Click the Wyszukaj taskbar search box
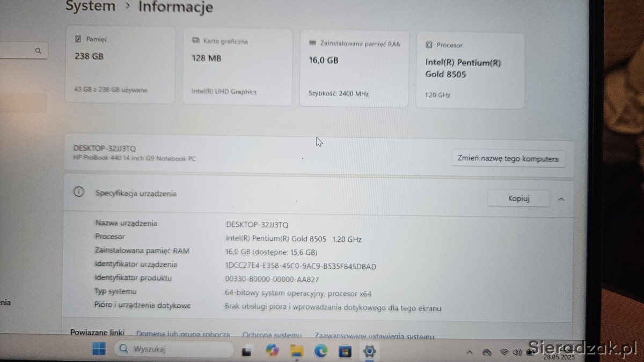 pos(173,350)
